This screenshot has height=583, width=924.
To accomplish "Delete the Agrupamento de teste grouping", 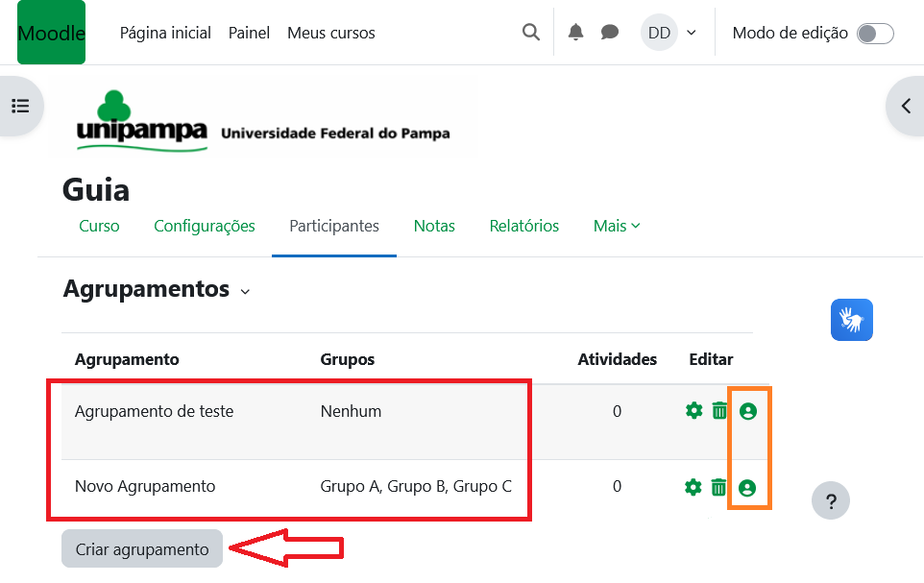I will (719, 411).
